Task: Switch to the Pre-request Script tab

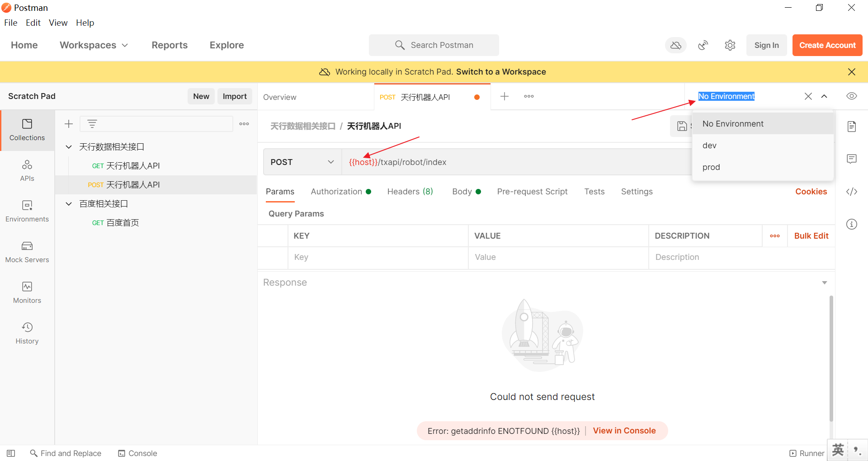Action: point(532,192)
